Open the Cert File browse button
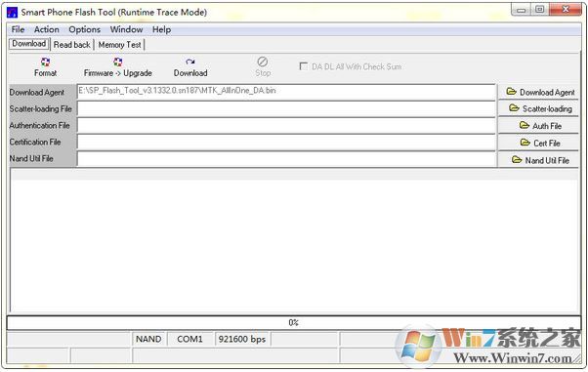588x372 pixels. pos(538,143)
